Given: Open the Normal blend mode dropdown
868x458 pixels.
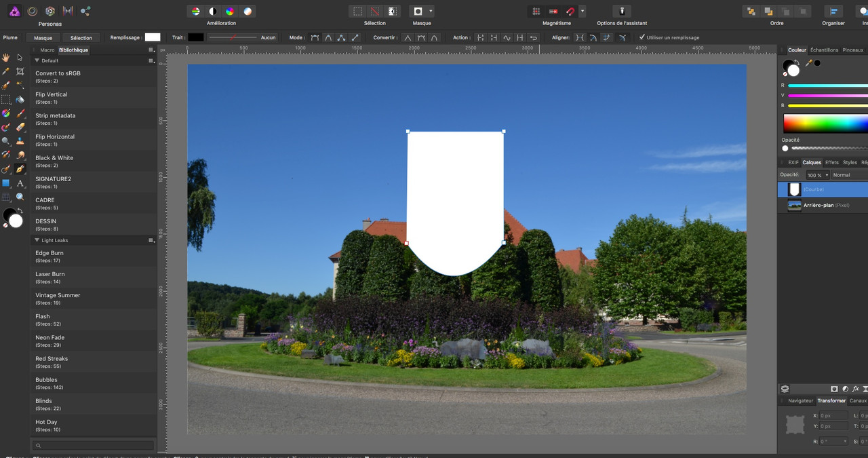Looking at the screenshot, I should coord(850,175).
